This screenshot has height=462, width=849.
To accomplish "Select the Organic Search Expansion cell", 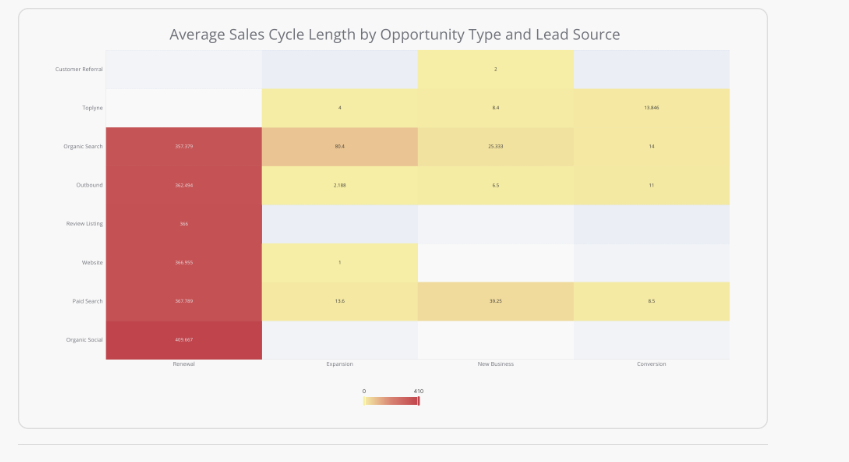I will pyautogui.click(x=339, y=147).
